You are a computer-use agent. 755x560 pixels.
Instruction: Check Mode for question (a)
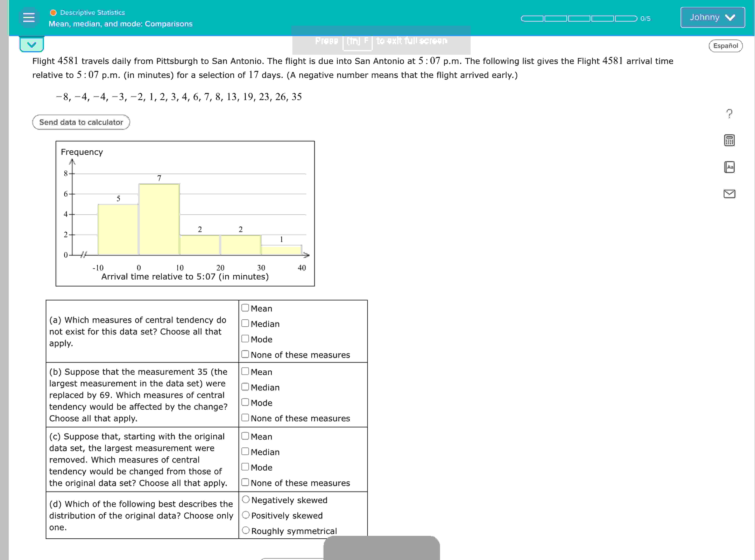tap(245, 339)
